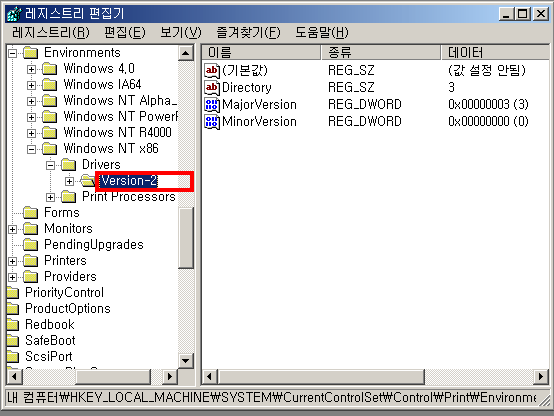Click the PendingUpgrades folder icon
554x416 pixels.
tap(30, 245)
